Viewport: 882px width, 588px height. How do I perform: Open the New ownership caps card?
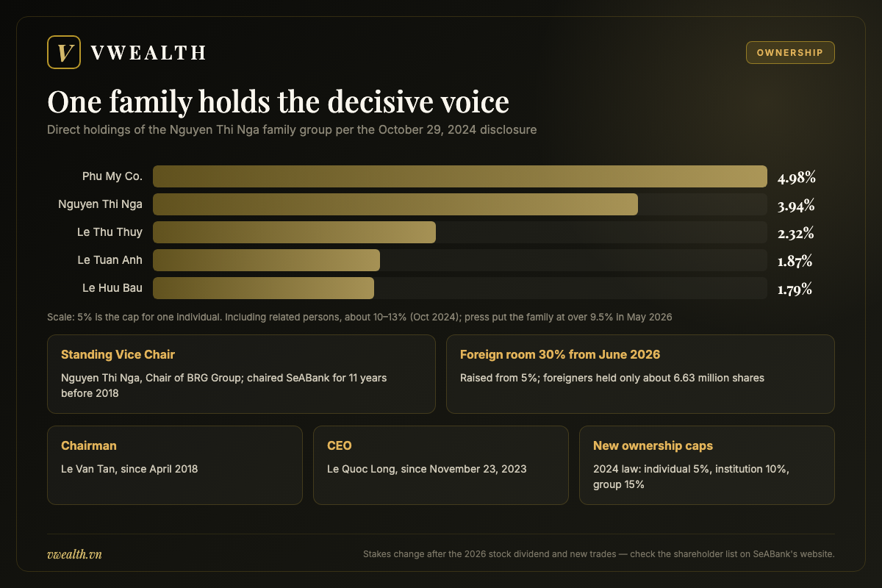click(707, 465)
